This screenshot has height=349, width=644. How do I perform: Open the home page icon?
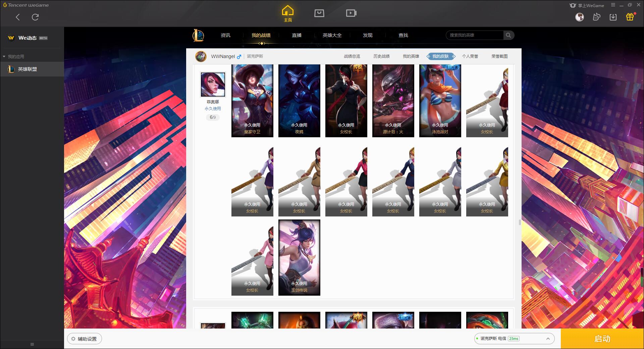[288, 14]
